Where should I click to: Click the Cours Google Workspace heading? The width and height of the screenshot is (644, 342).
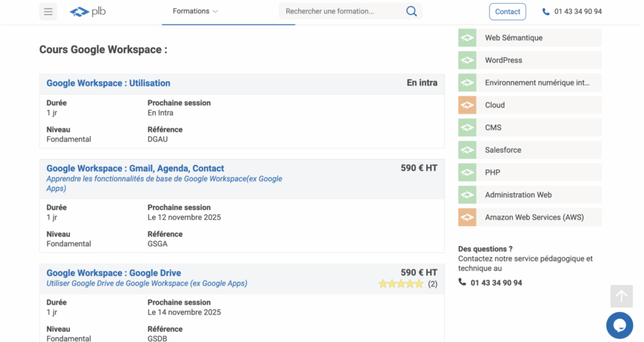coord(103,50)
